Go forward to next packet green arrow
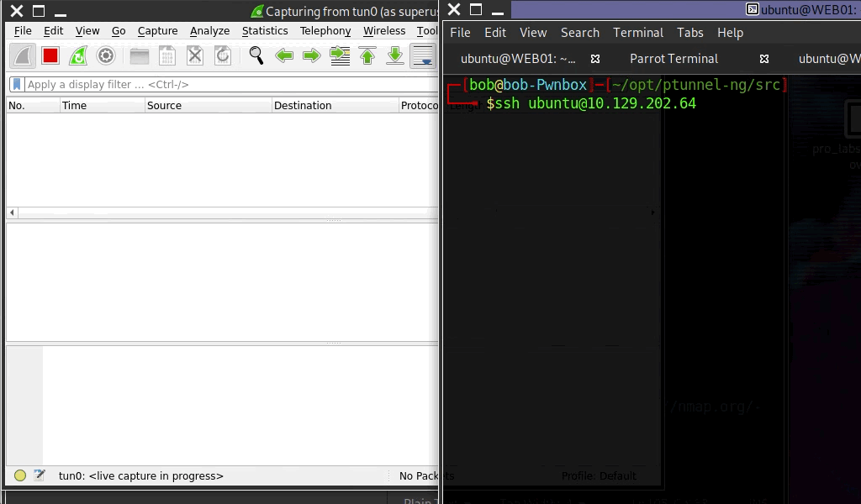861x504 pixels. coord(311,56)
